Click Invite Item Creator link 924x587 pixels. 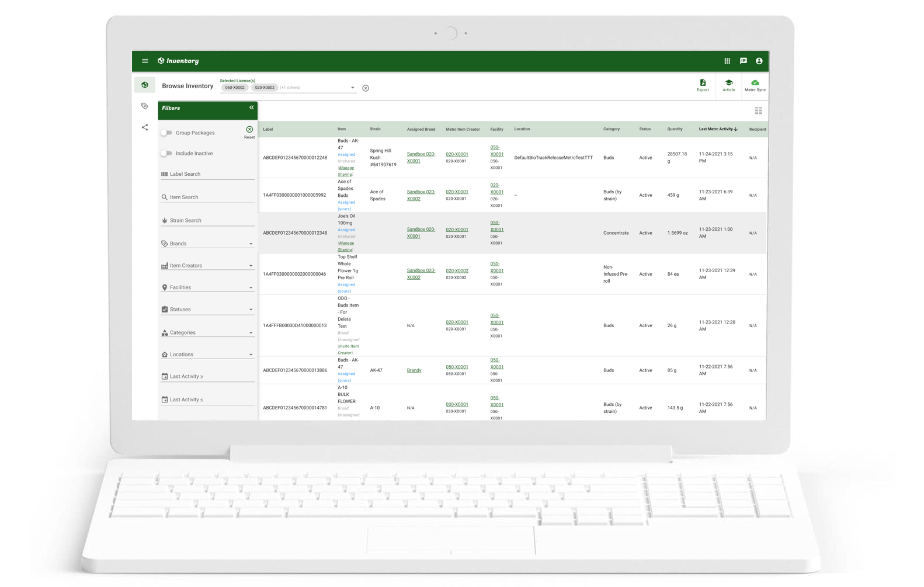point(348,349)
